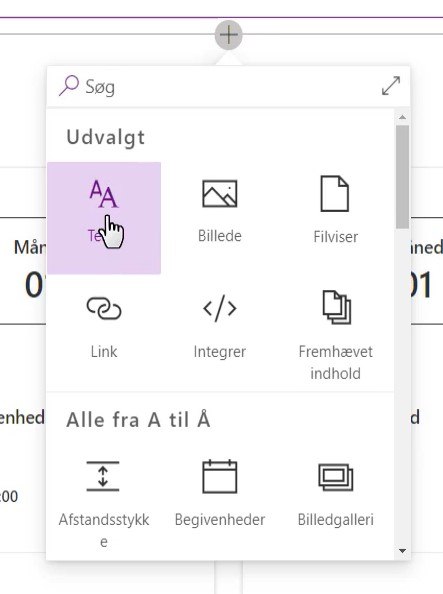Pick the Integrer embed code icon
The image size is (443, 594).
220,308
